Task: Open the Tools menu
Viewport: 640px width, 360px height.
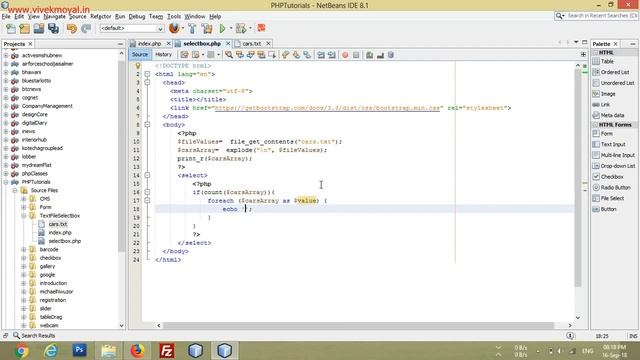Action: (x=174, y=16)
